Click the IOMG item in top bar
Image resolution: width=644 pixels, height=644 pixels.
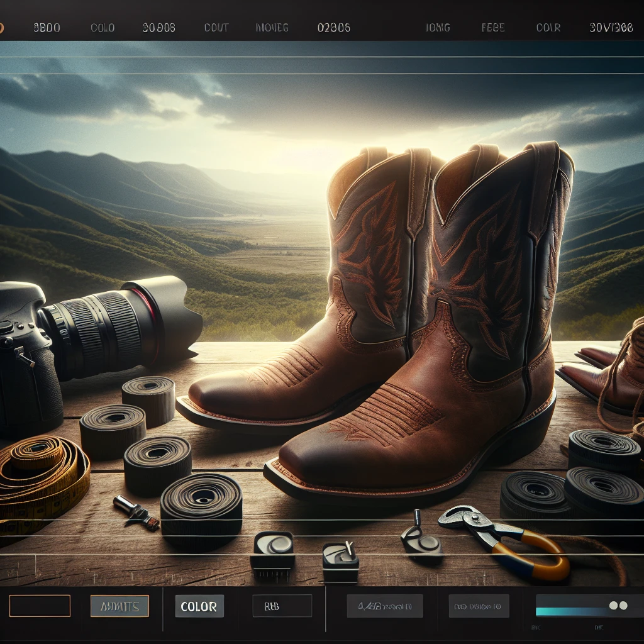tap(438, 28)
